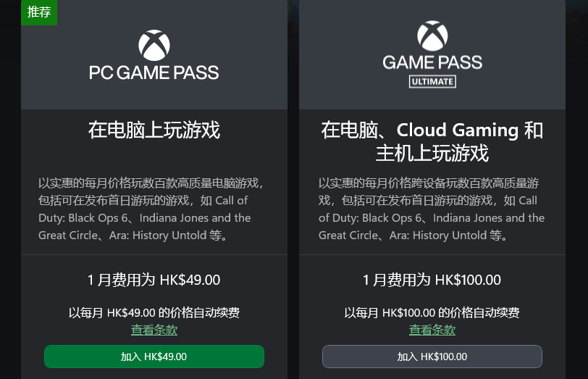Open 查看条款 link under HK$49.00 plan
The width and height of the screenshot is (588, 379).
(x=154, y=330)
